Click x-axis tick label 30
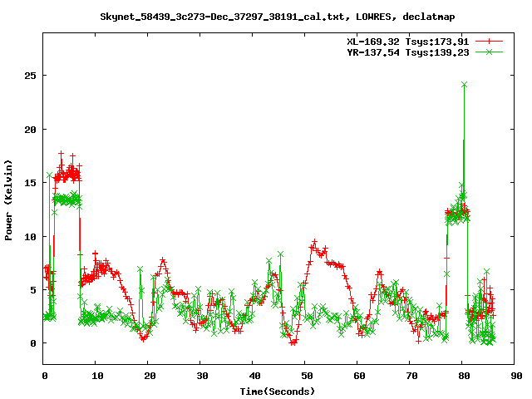532x399 pixels. tap(202, 376)
